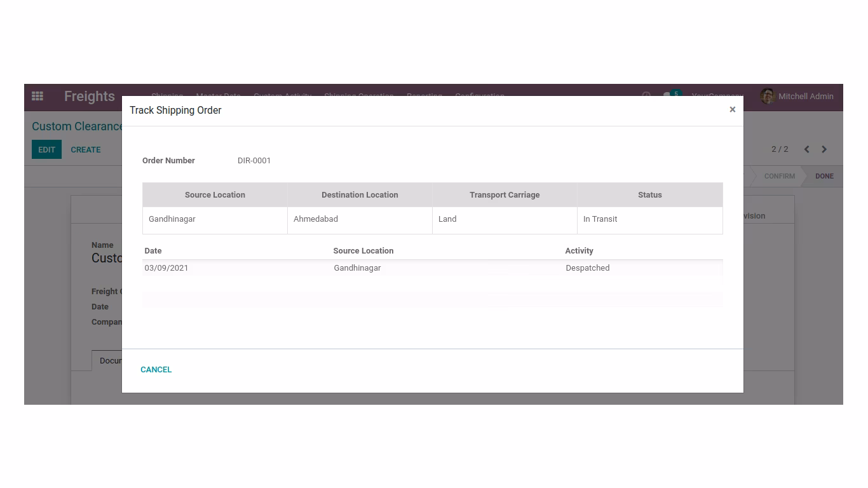This screenshot has width=868, height=488.
Task: Click the CREATE button
Action: pos(86,149)
